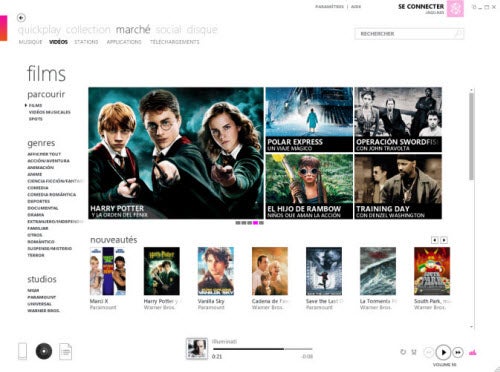The width and height of the screenshot is (500, 372).
Task: Open the Cadena de Favores movie cover
Action: point(270,271)
